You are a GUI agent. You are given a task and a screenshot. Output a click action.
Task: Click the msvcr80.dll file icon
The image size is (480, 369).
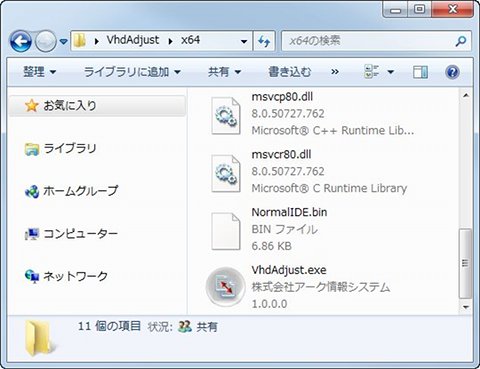tap(226, 173)
